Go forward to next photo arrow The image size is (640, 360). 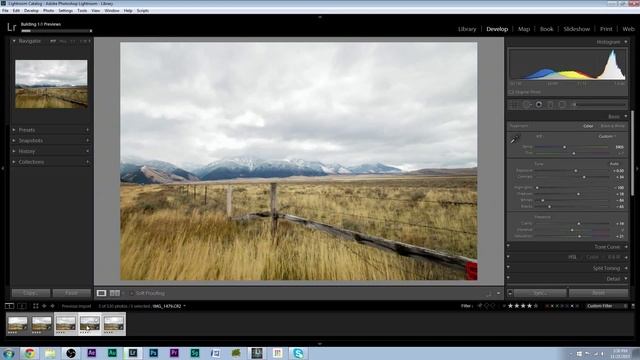(x=52, y=306)
